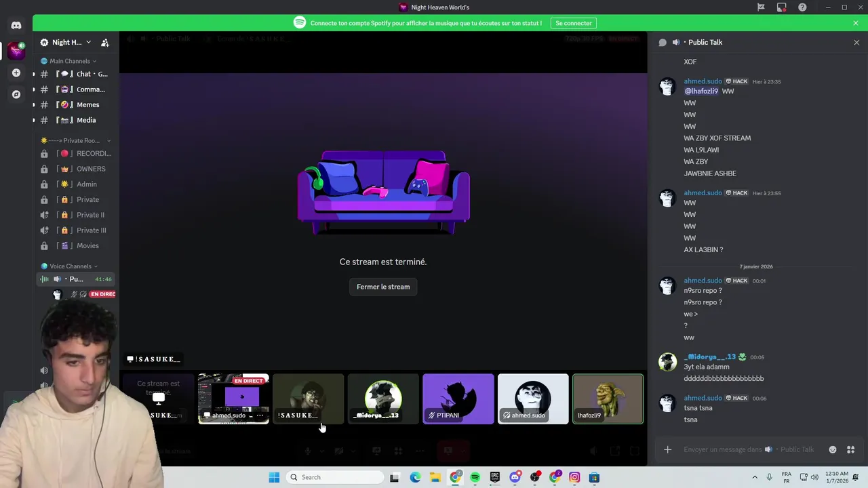Toggle camera in call controls
Viewport: 868px width, 488px height.
338,451
